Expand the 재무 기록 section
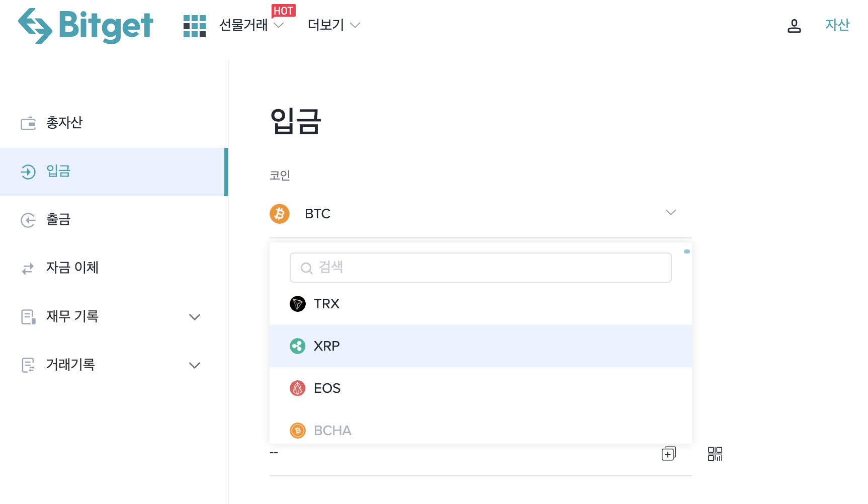 (195, 317)
